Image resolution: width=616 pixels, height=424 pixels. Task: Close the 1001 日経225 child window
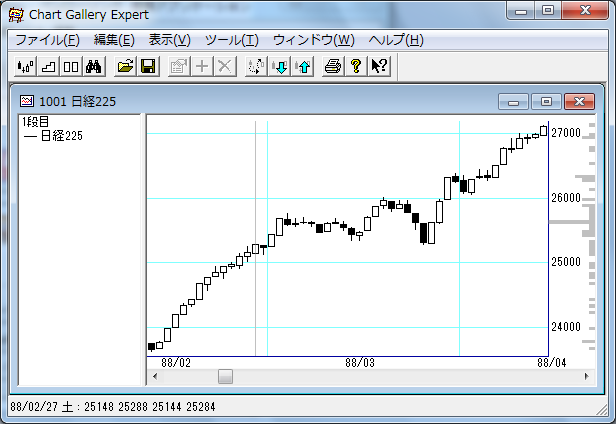click(x=579, y=102)
